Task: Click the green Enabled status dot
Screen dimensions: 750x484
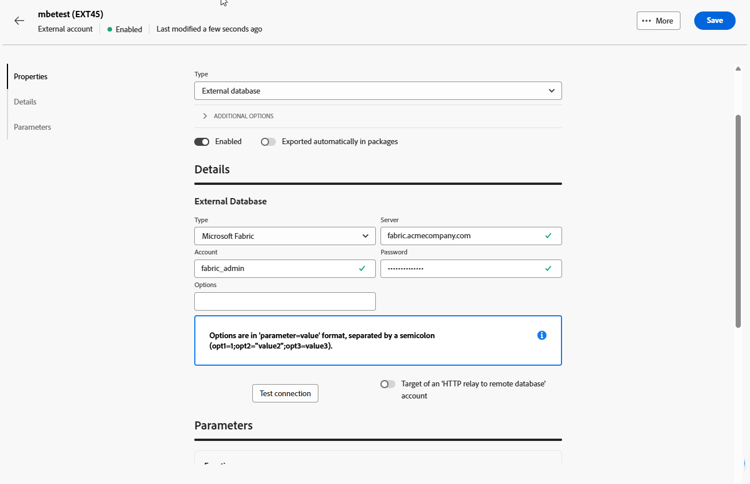Action: (x=110, y=30)
